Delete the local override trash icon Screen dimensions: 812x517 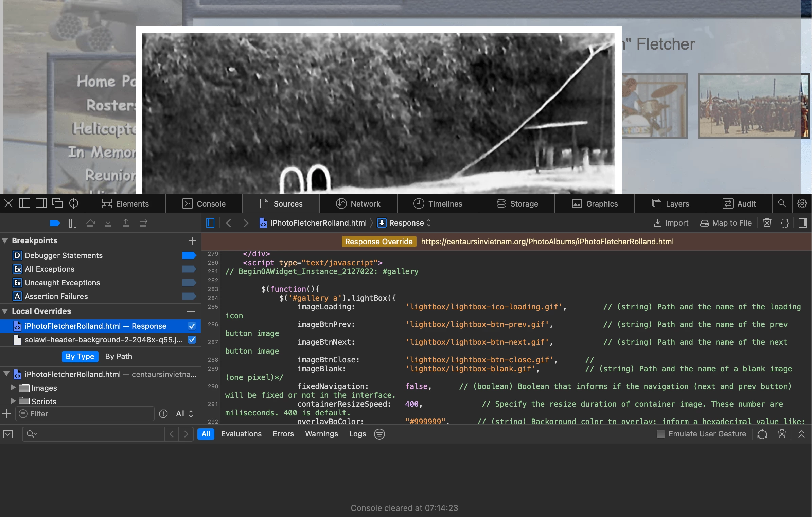point(767,223)
